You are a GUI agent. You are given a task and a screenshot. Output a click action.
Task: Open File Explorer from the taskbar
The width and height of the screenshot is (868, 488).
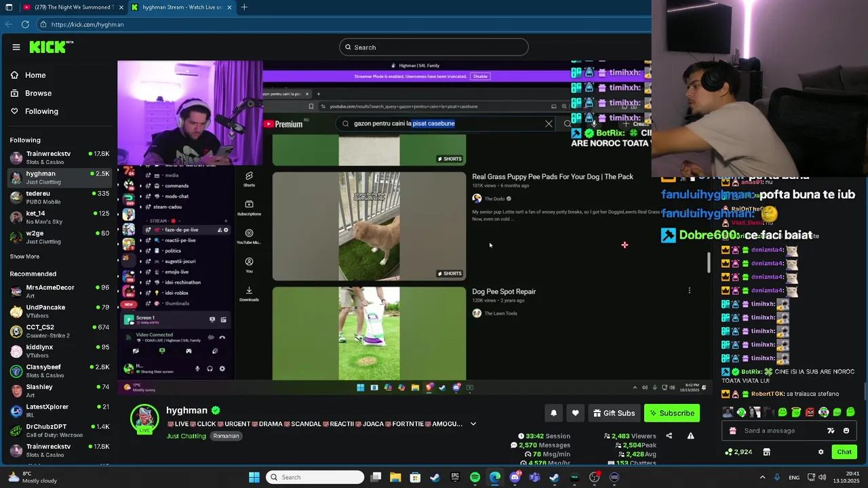[395, 477]
